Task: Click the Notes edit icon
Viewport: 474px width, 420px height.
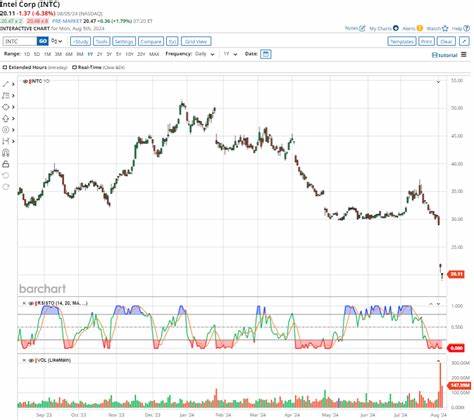Action: click(362, 28)
